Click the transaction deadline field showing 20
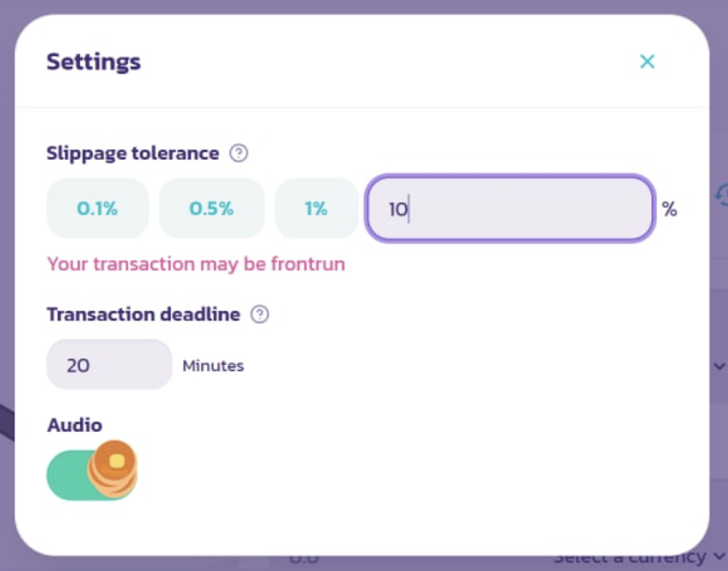728x571 pixels. tap(109, 365)
